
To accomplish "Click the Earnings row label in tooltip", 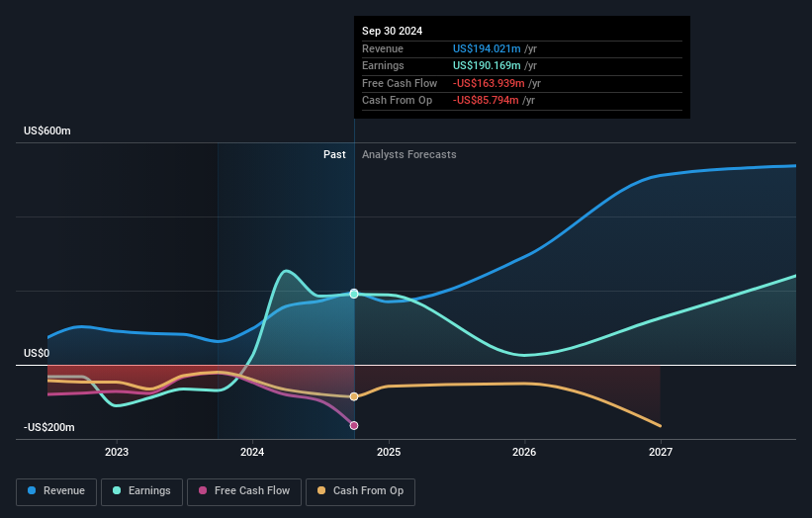I will 383,65.
